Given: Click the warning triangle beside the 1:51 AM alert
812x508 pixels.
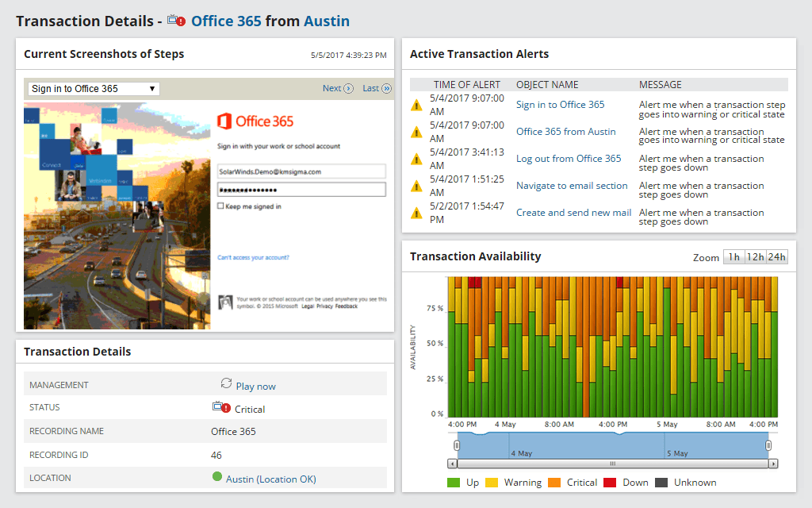Looking at the screenshot, I should (416, 185).
